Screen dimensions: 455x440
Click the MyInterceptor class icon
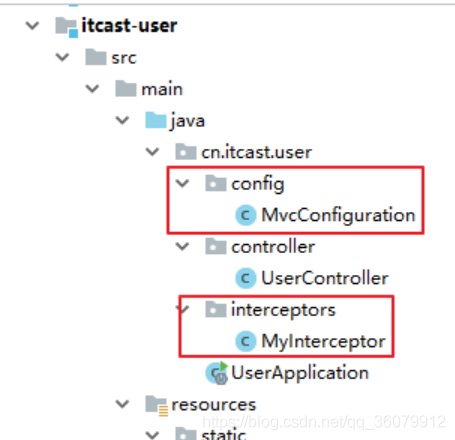point(246,341)
